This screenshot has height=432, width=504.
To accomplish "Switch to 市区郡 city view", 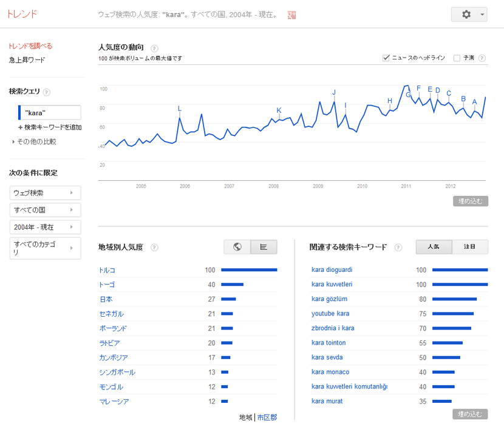I will tap(267, 417).
